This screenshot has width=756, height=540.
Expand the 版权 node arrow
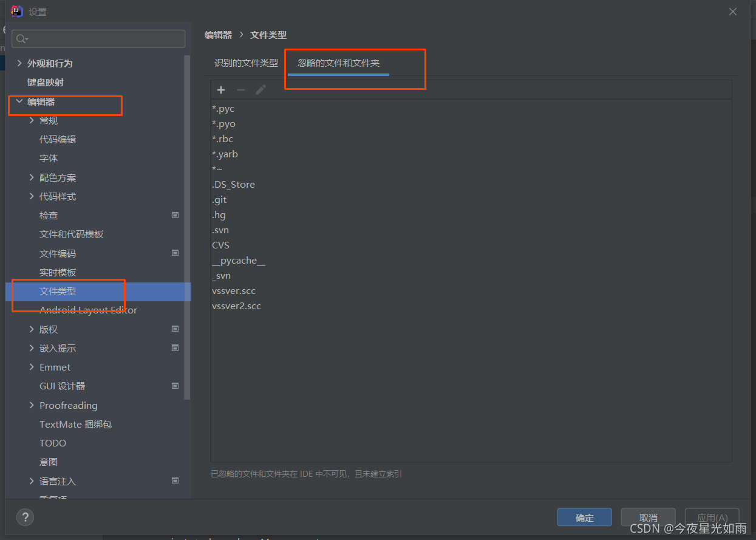32,329
